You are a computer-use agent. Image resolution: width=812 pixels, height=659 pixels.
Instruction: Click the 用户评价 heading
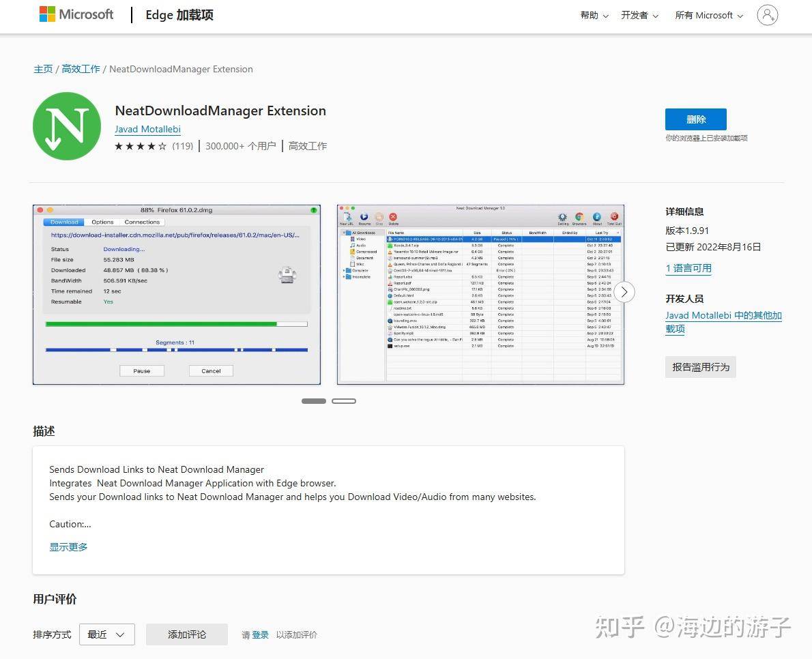(x=55, y=599)
